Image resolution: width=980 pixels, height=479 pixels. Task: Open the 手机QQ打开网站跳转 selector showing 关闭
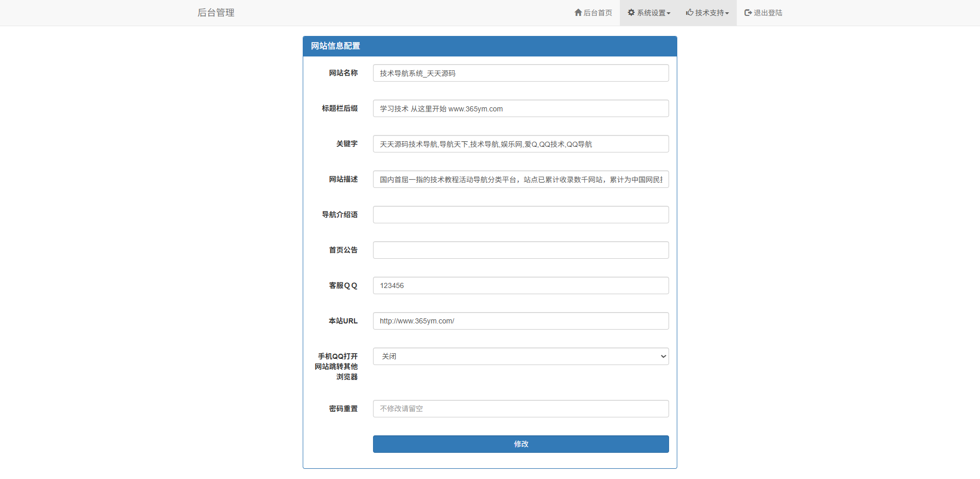pyautogui.click(x=520, y=356)
